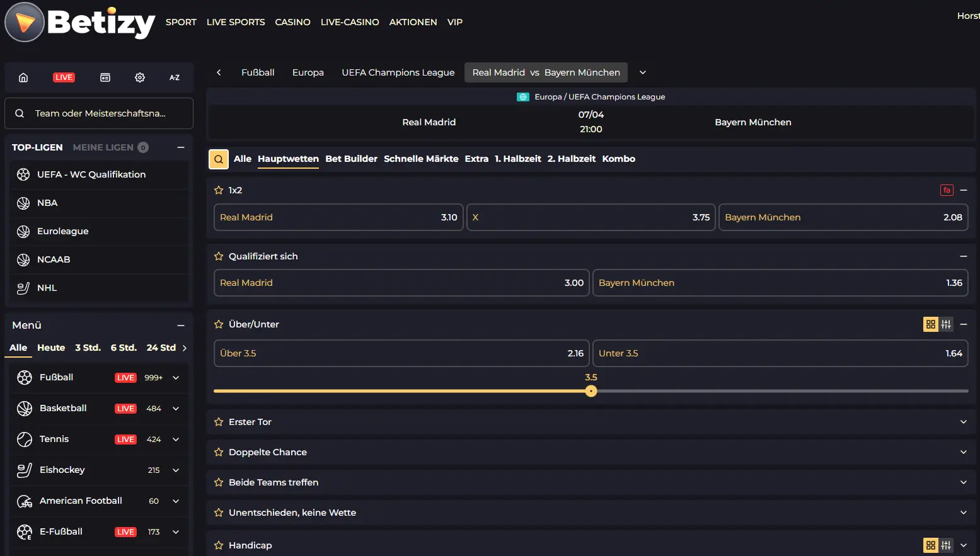Click the Euroleague basketball icon
This screenshot has width=980, height=556.
tap(23, 231)
